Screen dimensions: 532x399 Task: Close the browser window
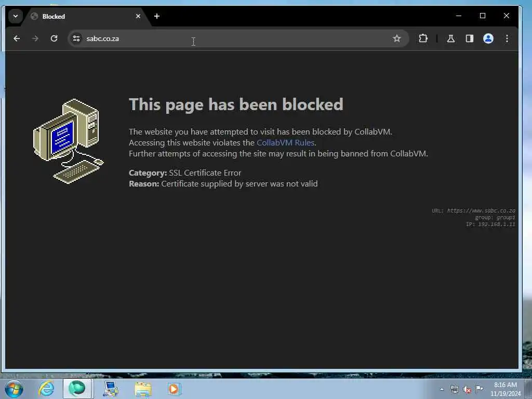click(x=506, y=16)
